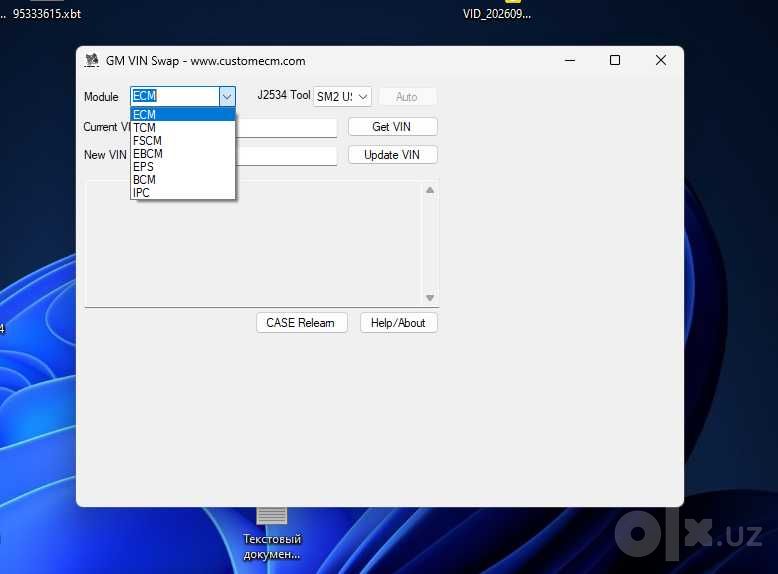Screen dimensions: 778x574
Task: Click the CASE Relearn button
Action: pyautogui.click(x=301, y=323)
